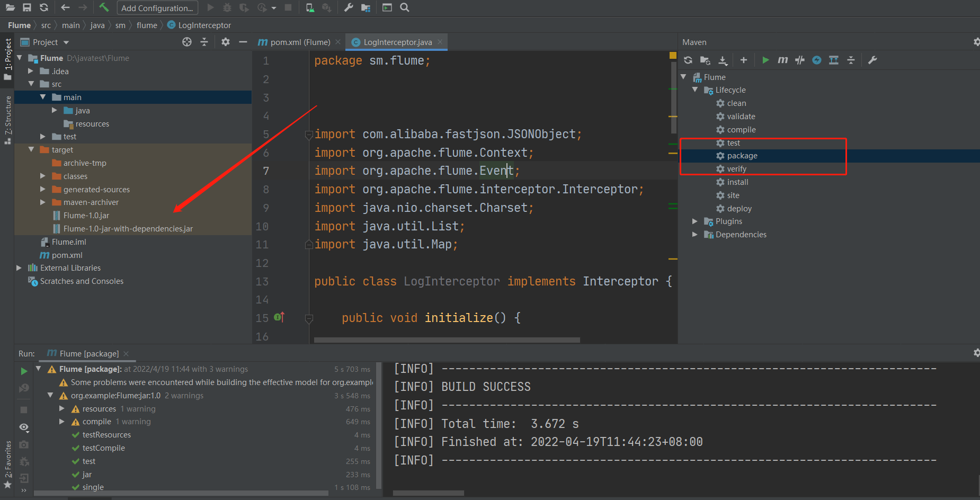
Task: Open Maven panel gear options
Action: pyautogui.click(x=976, y=42)
